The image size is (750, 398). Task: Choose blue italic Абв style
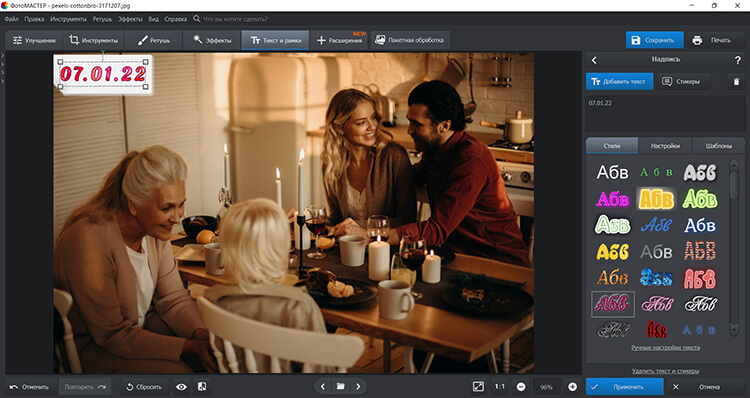656,224
